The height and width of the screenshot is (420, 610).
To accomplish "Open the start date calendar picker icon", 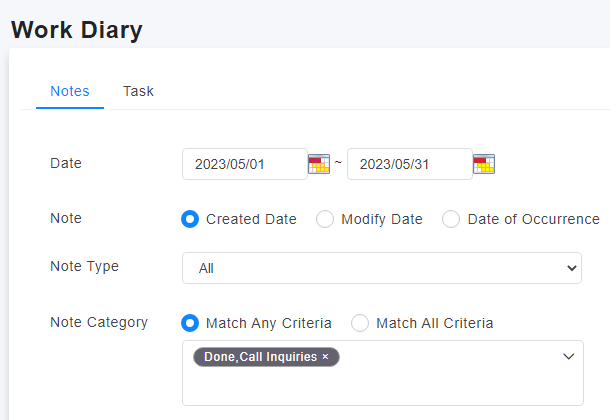I will tap(319, 164).
